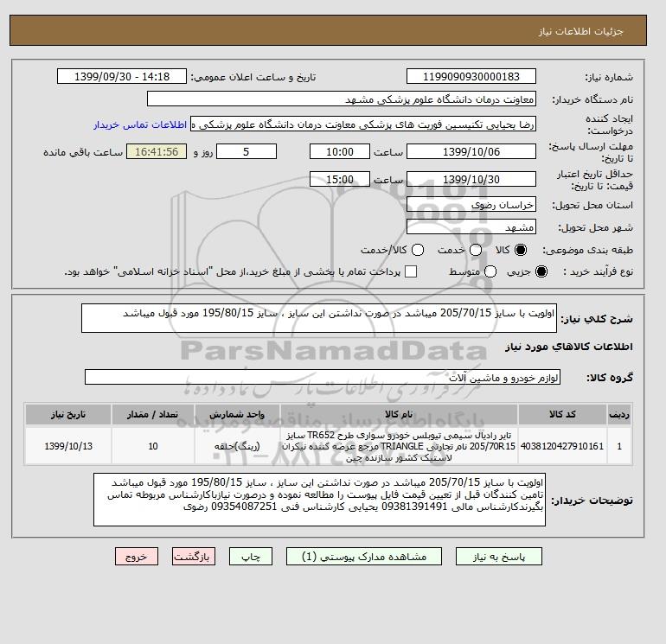The image size is (666, 644).
Task: Click the general need description text box
Action: [319, 318]
